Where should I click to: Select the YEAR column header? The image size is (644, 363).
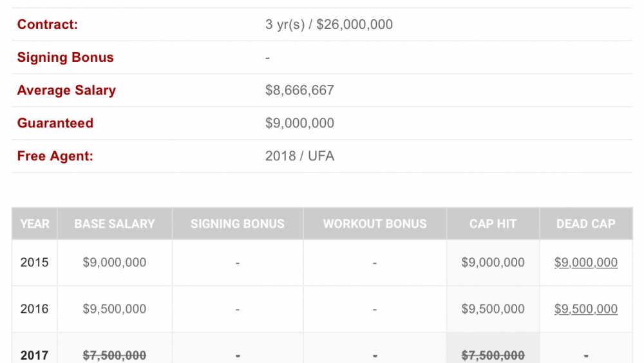tap(35, 224)
